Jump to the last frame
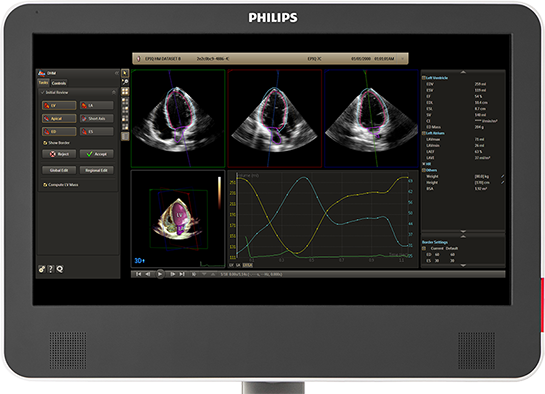This screenshot has width=545, height=394. 182,274
